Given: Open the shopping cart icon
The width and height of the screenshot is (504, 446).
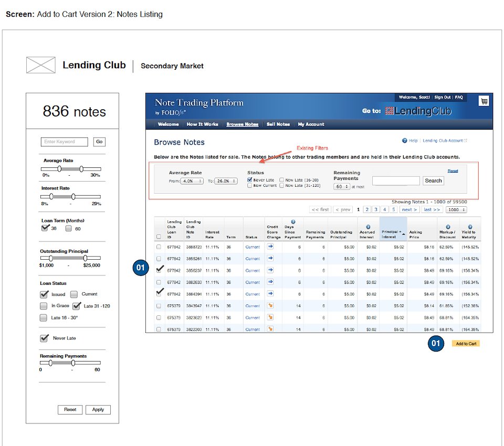Looking at the screenshot, I should [x=484, y=101].
